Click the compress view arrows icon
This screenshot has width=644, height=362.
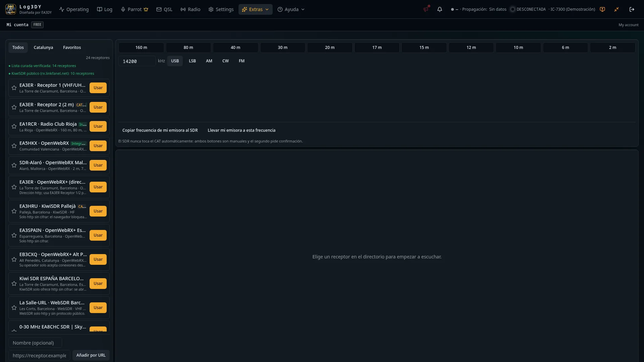tap(616, 9)
